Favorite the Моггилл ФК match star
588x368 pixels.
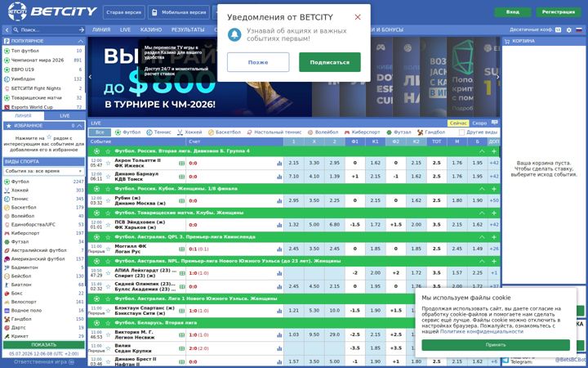pyautogui.click(x=108, y=249)
